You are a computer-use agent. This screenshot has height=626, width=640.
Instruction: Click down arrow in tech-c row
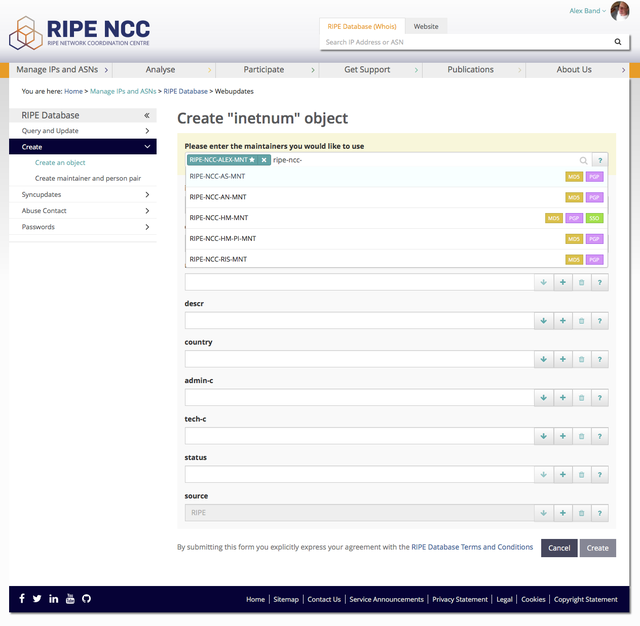pyautogui.click(x=544, y=436)
